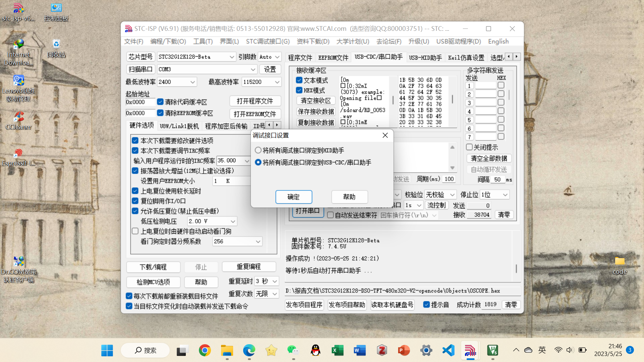The width and height of the screenshot is (644, 362).
Task: Open the code folder on desktop
Action: point(620,266)
